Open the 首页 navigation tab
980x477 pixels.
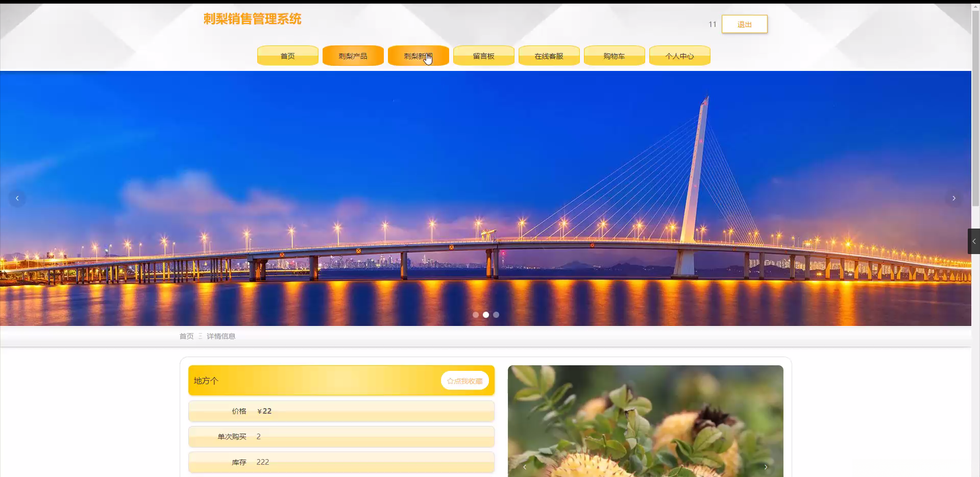click(x=288, y=56)
